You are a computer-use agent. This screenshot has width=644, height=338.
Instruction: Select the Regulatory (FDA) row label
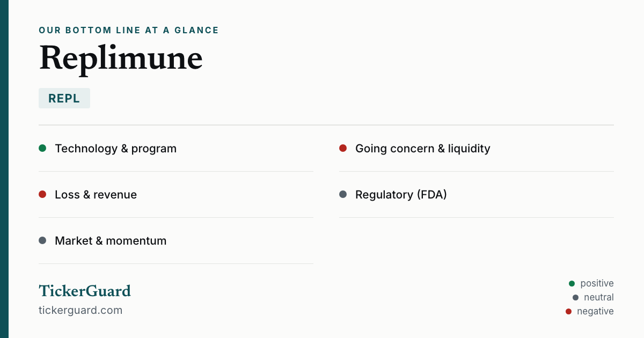[x=401, y=195]
